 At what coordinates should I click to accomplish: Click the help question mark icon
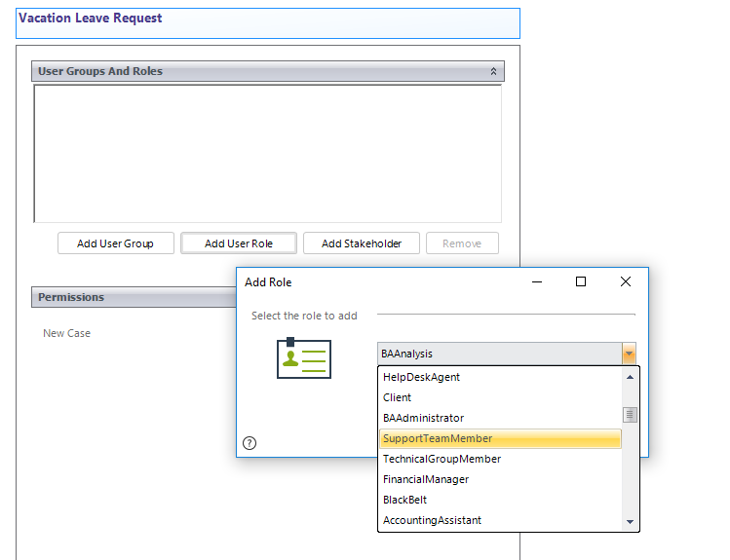[x=250, y=443]
